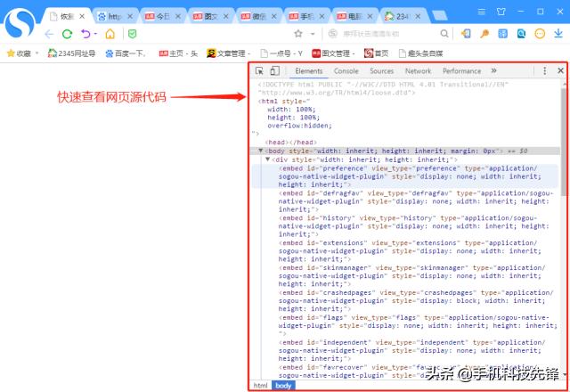Toggle the DevTools device toolbar icon

click(275, 71)
